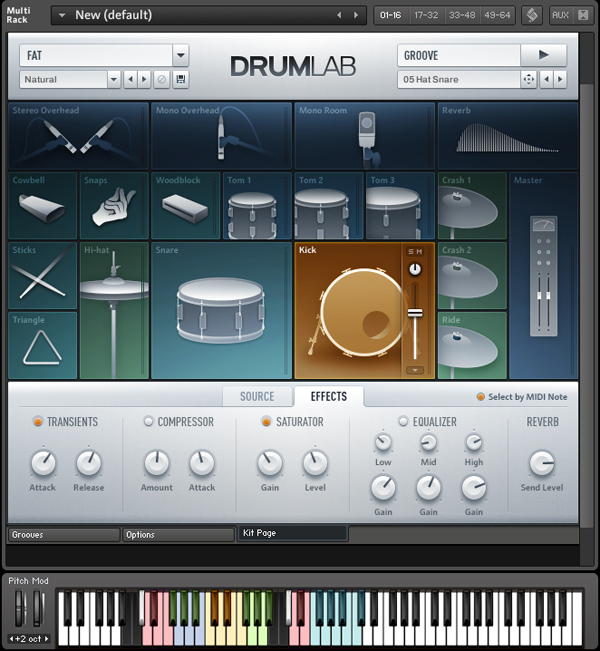600x651 pixels.
Task: Toggle Select by MIDI Note
Action: tap(480, 397)
